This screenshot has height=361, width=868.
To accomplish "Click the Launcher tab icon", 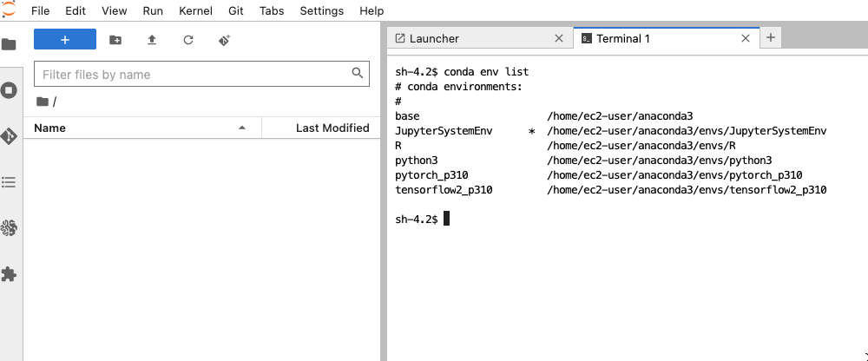I will click(x=399, y=38).
